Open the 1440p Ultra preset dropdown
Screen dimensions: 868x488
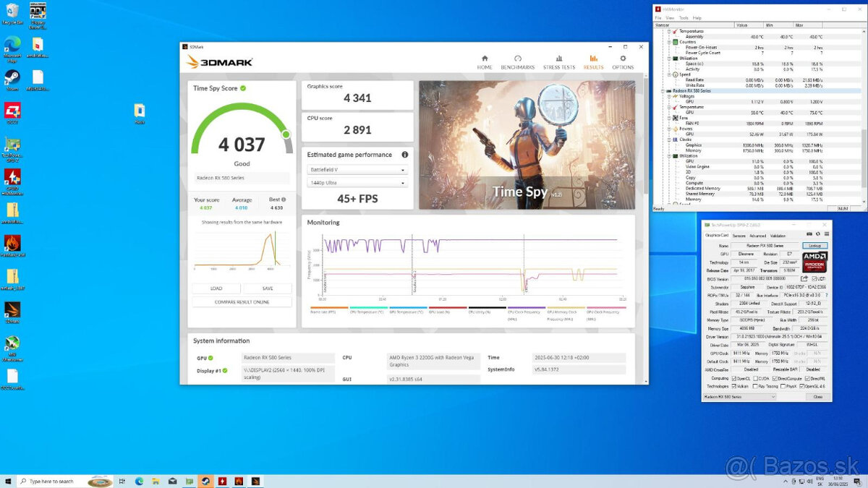point(357,183)
